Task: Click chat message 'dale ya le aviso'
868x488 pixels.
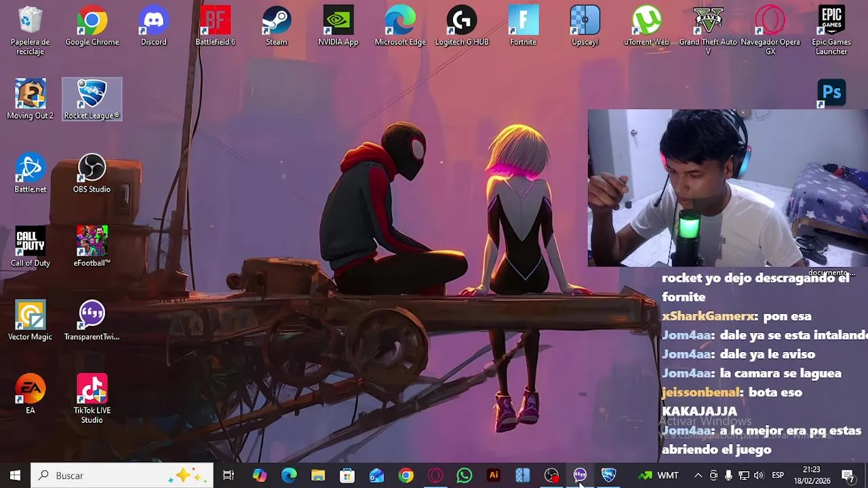Action: coord(768,354)
